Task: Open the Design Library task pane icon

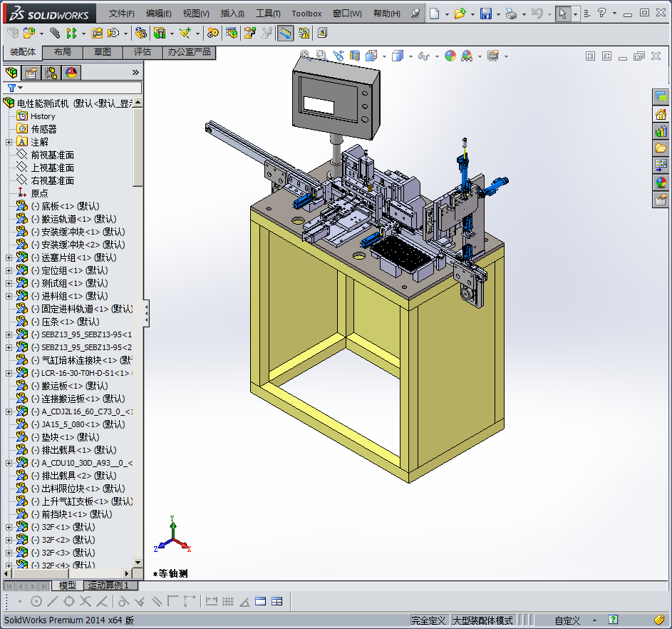Action: tap(661, 131)
